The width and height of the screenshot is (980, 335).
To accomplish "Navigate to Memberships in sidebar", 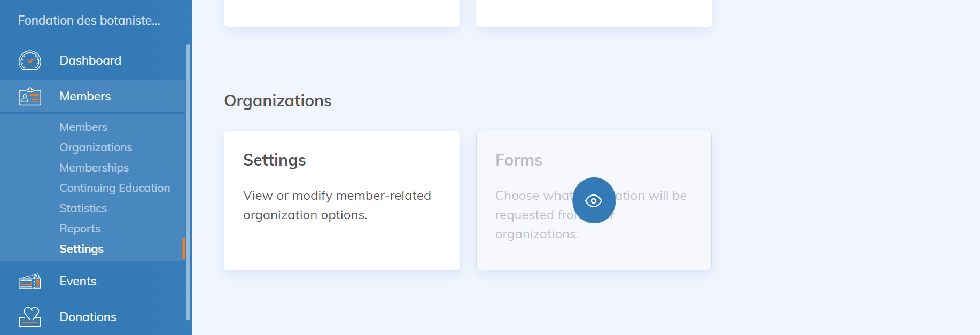I will pyautogui.click(x=94, y=168).
